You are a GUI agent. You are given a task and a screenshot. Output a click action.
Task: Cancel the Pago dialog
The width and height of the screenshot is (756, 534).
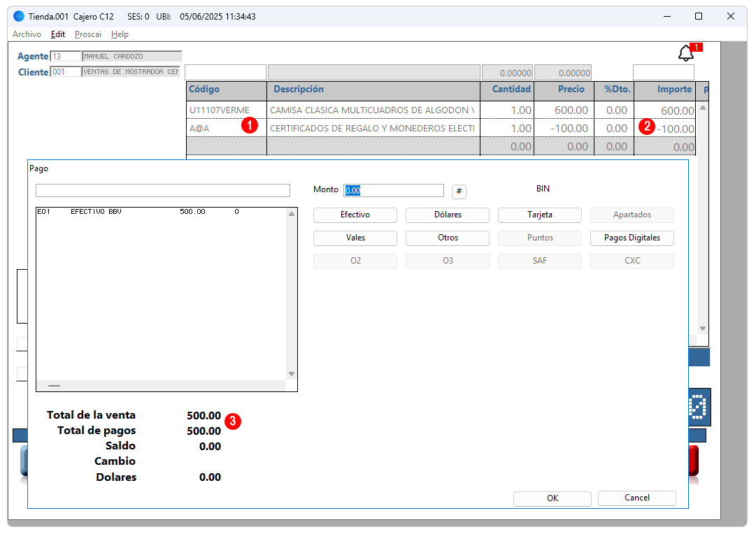637,498
